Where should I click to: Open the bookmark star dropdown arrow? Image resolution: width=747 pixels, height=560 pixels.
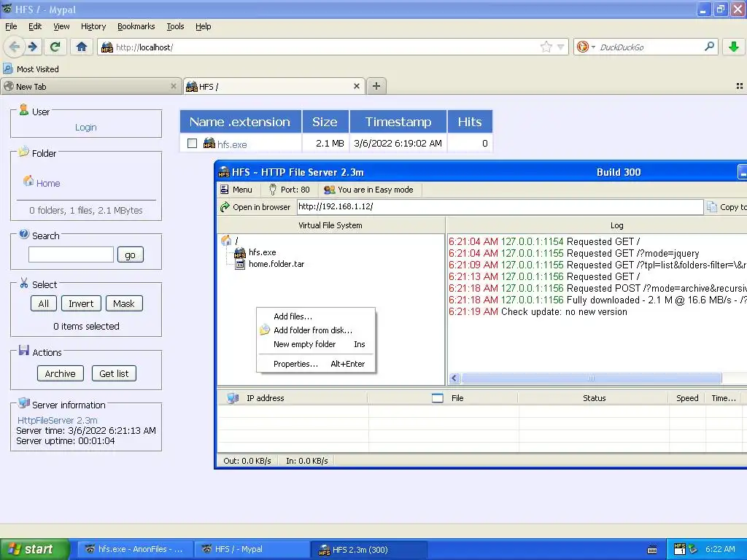pyautogui.click(x=560, y=47)
